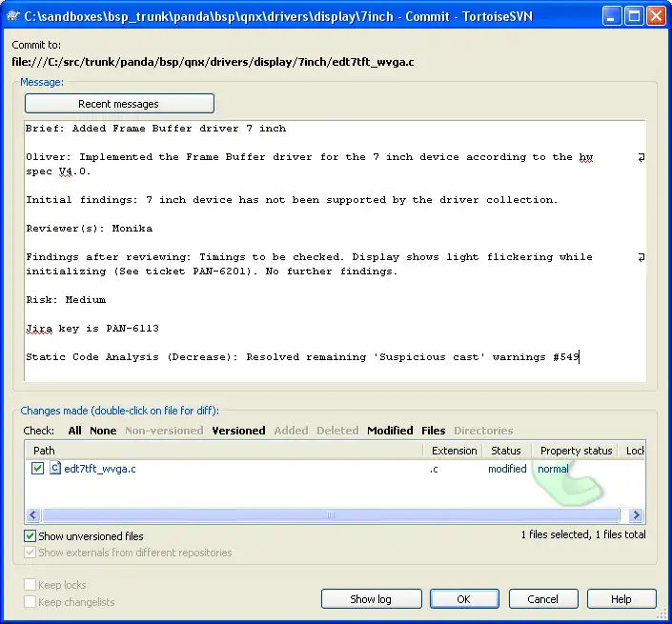Image resolution: width=672 pixels, height=624 pixels.
Task: Click the horizontal scrollbar thumb in file list
Action: coord(332,514)
